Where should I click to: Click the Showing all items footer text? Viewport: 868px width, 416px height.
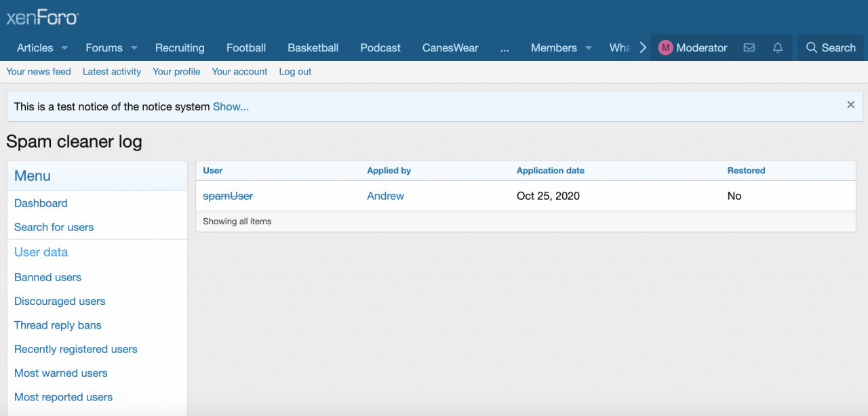[x=237, y=222]
